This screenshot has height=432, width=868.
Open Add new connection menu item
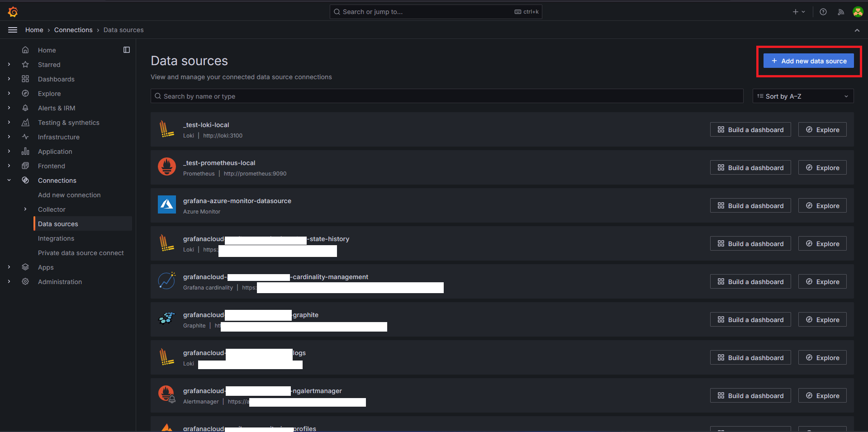[69, 195]
